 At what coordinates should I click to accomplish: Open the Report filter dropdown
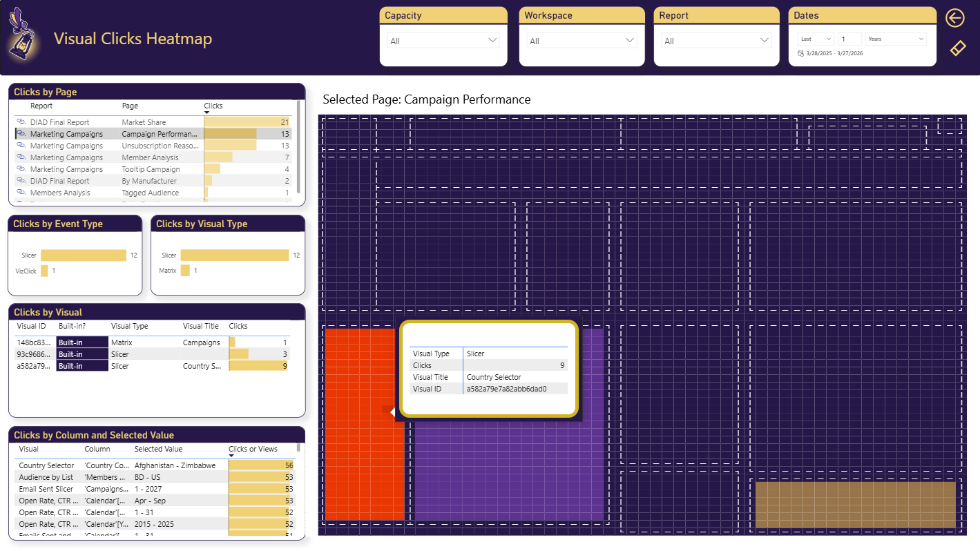point(715,40)
